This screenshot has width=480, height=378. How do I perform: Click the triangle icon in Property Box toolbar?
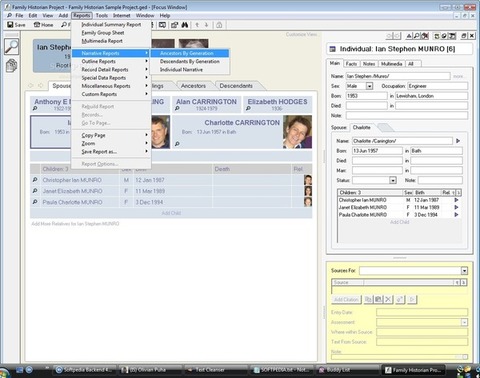pos(409,36)
